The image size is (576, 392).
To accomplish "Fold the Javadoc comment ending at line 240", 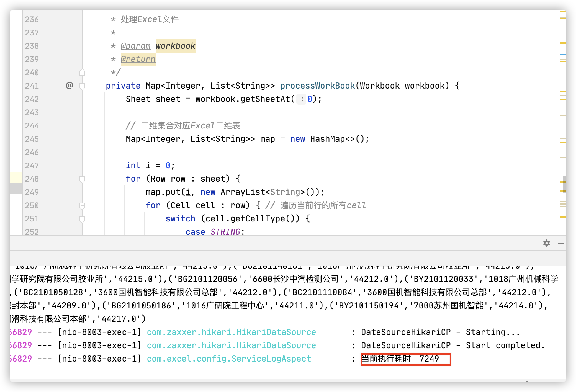I will point(82,73).
